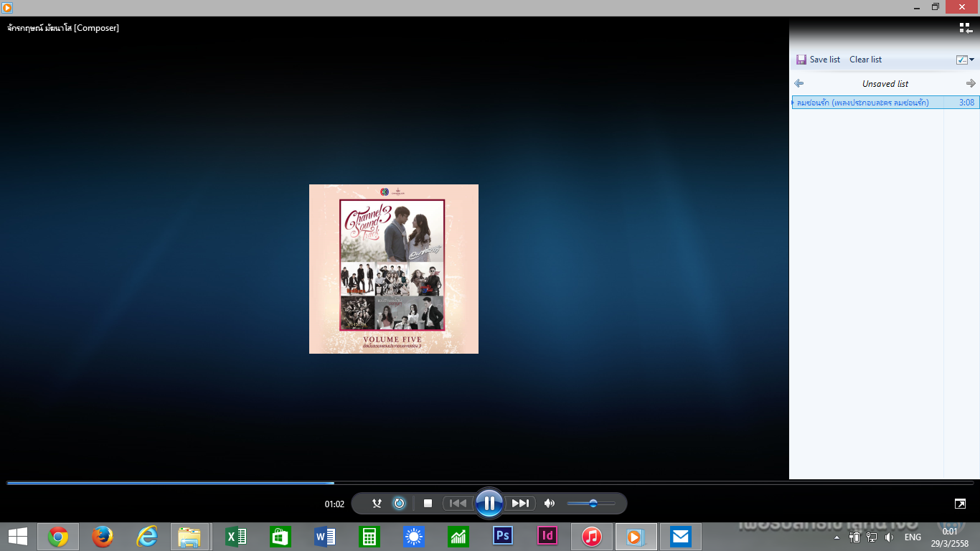Viewport: 980px width, 551px height.
Task: Stop playback
Action: pyautogui.click(x=428, y=504)
